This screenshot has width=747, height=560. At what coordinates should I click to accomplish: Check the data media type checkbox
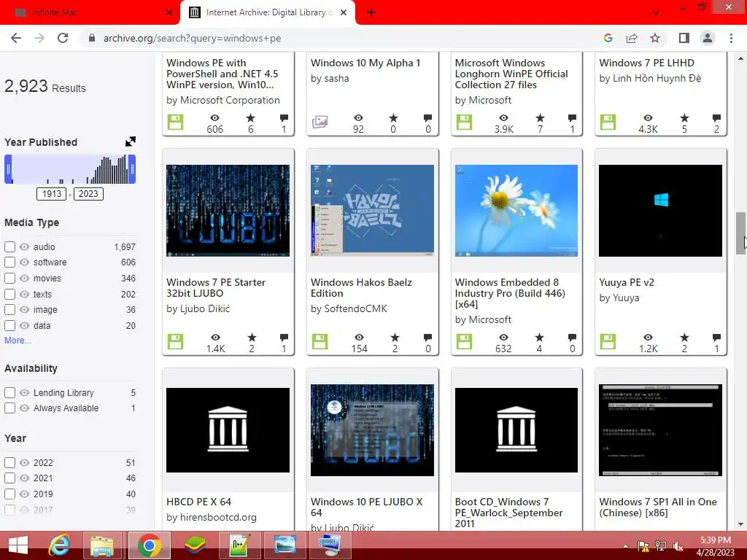tap(9, 326)
